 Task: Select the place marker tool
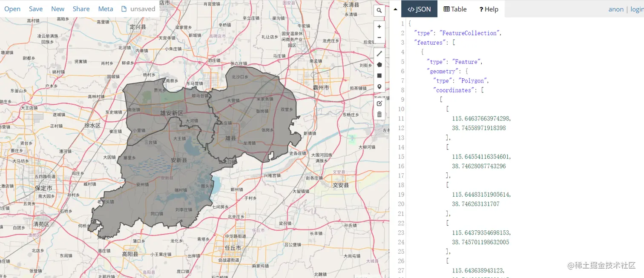(379, 86)
